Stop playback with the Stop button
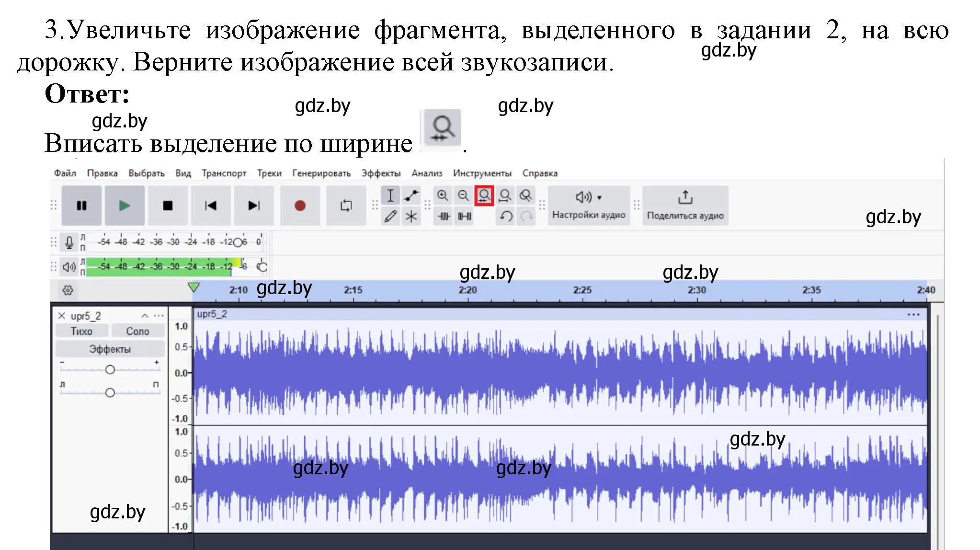 click(x=168, y=206)
